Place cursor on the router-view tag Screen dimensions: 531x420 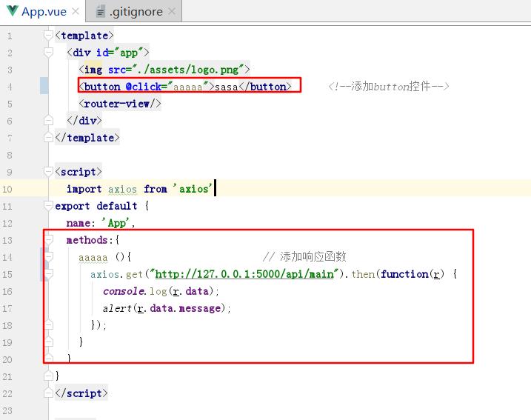tap(118, 104)
